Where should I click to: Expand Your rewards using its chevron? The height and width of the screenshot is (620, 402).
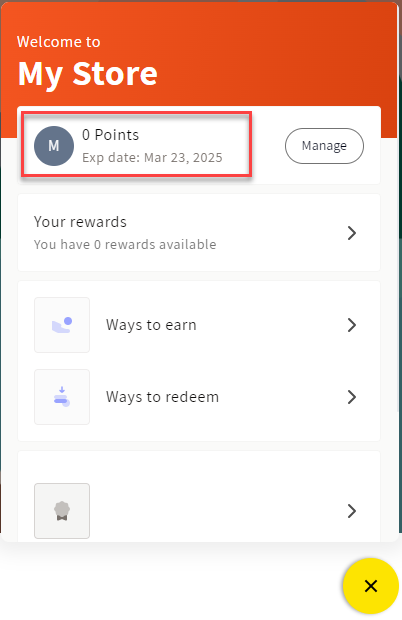tap(352, 233)
